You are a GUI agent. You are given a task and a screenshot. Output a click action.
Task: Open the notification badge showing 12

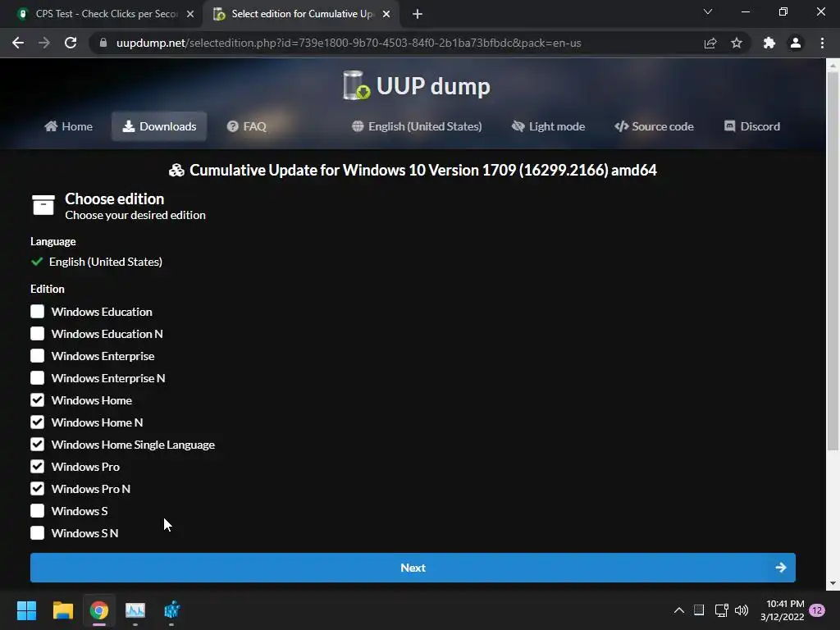click(x=817, y=610)
